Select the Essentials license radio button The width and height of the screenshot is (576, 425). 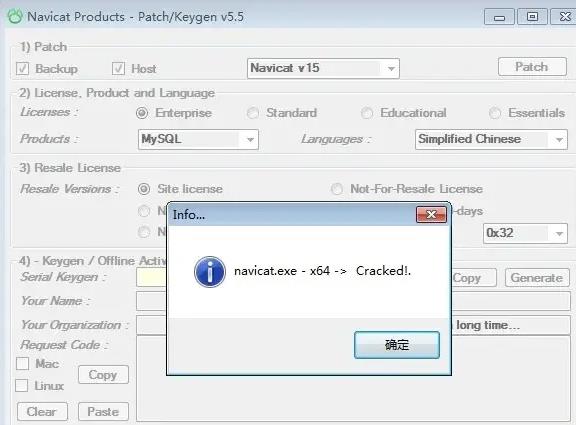tap(495, 113)
